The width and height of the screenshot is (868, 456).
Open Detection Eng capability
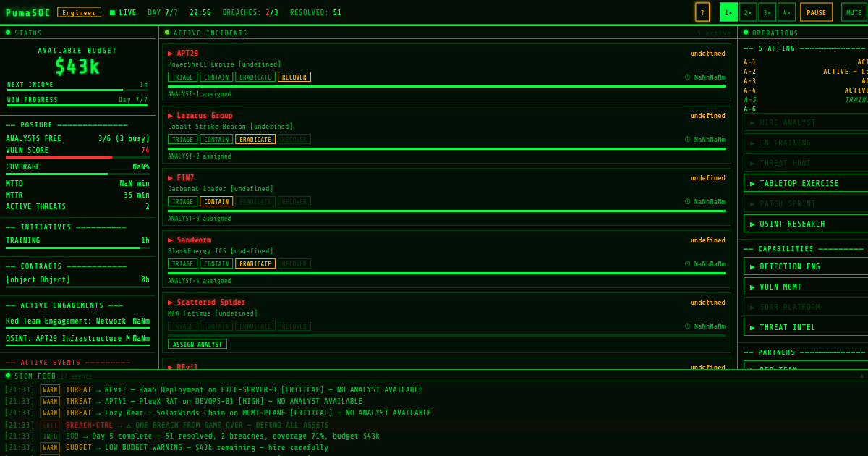point(806,266)
